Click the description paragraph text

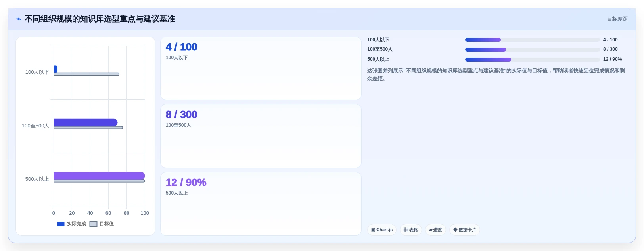[x=496, y=75]
